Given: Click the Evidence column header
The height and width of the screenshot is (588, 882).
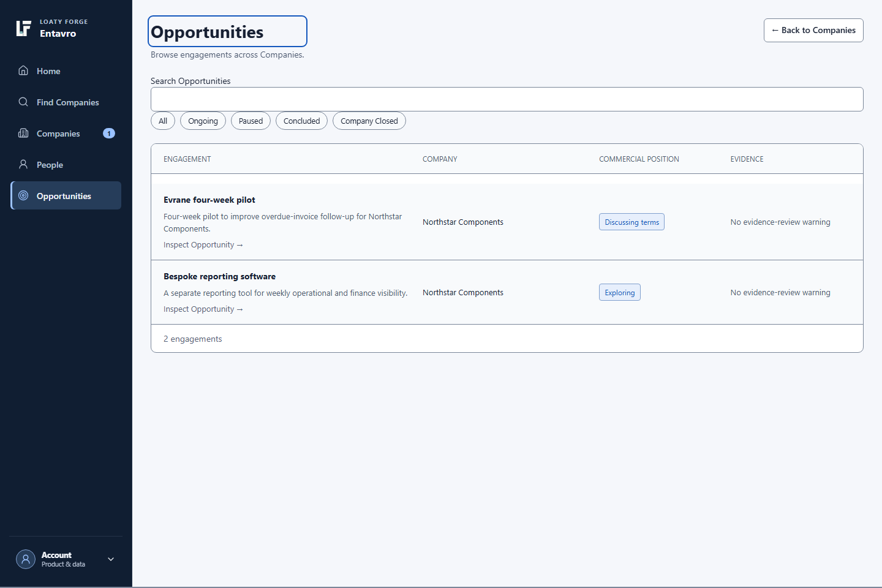Looking at the screenshot, I should 747,159.
